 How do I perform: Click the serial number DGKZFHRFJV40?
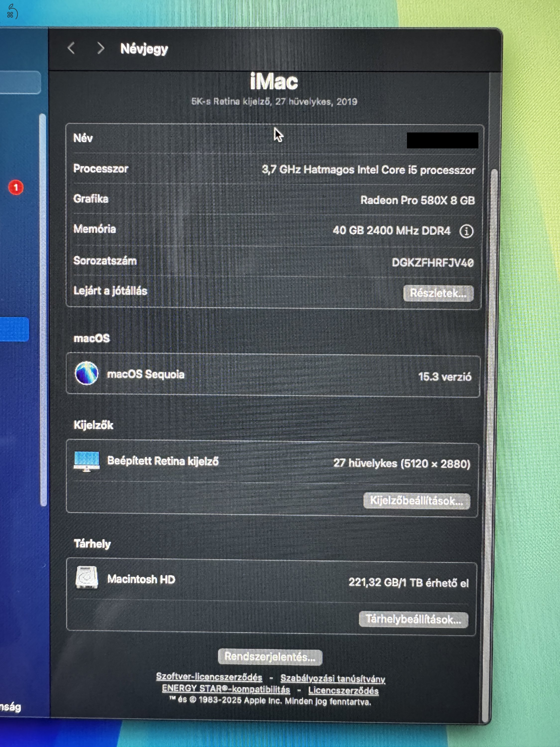tap(432, 262)
